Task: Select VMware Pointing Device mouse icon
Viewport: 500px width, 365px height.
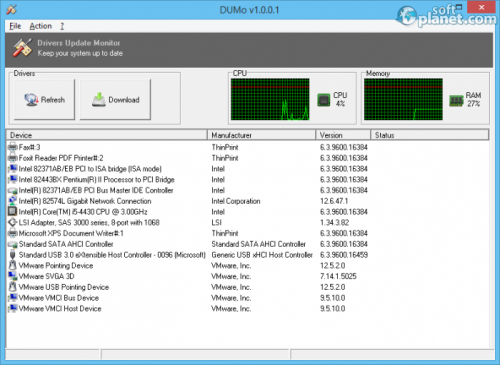Action: tap(12, 265)
